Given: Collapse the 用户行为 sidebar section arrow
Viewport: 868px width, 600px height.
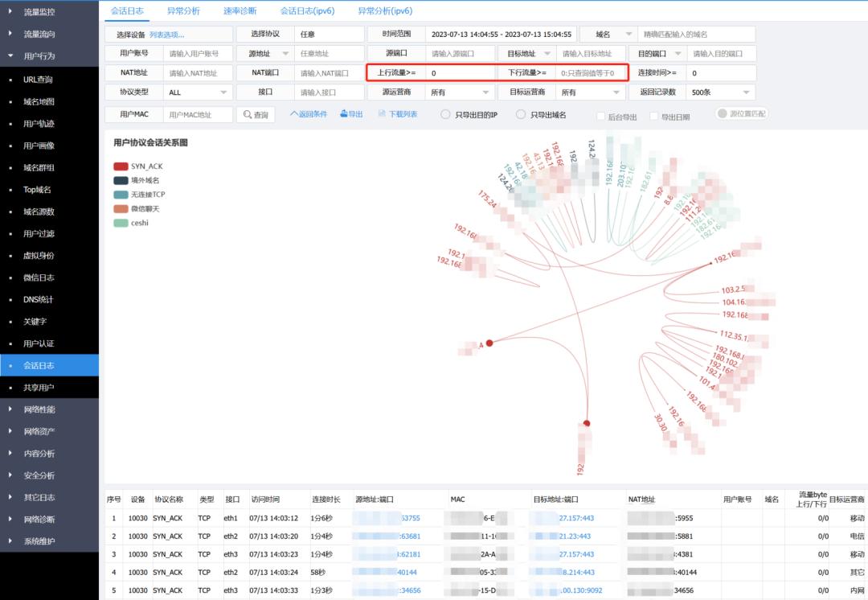Looking at the screenshot, I should pyautogui.click(x=10, y=56).
